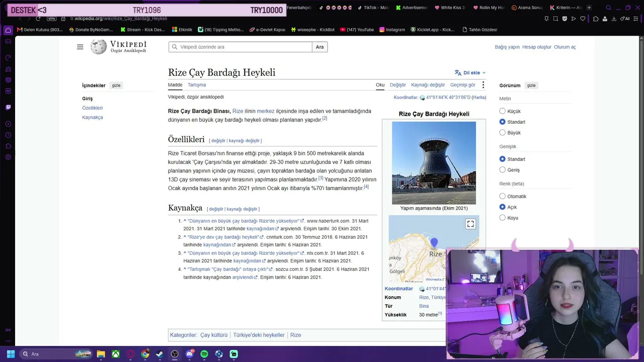Open Spotify from the taskbar
Screen dimensions: 644x362
click(204, 354)
